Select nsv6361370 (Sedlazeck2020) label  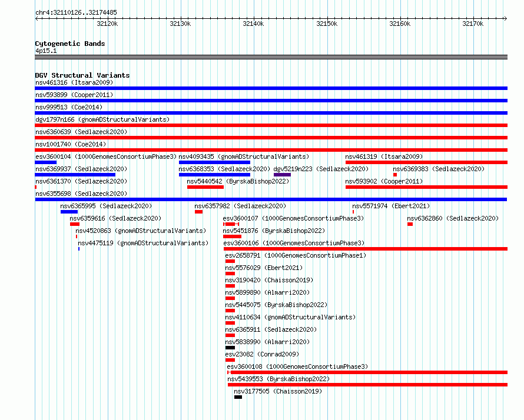tap(81, 181)
